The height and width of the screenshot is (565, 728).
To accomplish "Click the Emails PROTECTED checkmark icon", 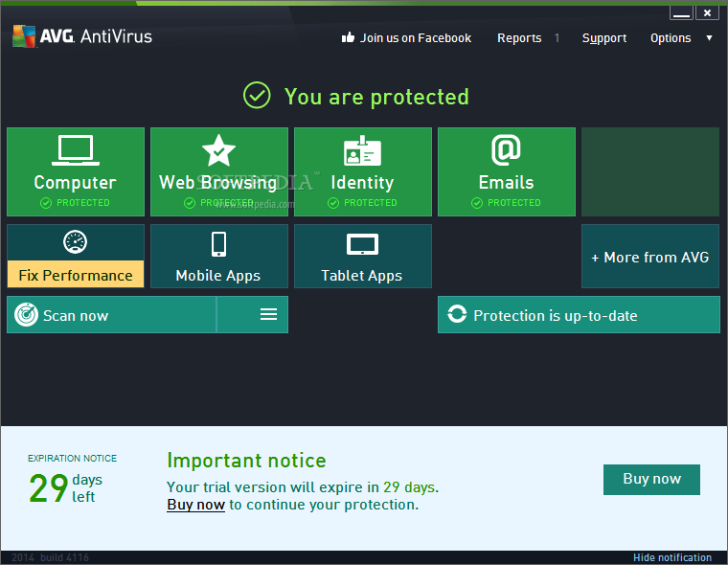I will (477, 203).
